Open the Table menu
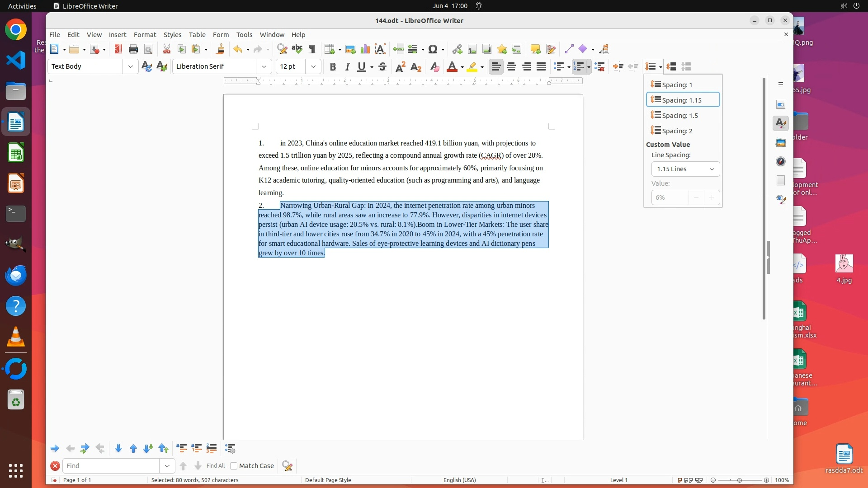 tap(197, 35)
